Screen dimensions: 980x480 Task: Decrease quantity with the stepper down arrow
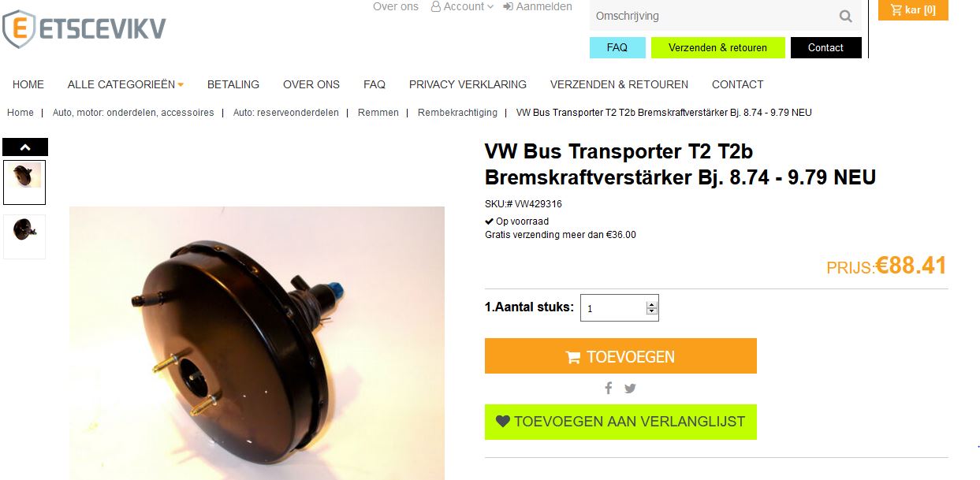click(x=651, y=311)
